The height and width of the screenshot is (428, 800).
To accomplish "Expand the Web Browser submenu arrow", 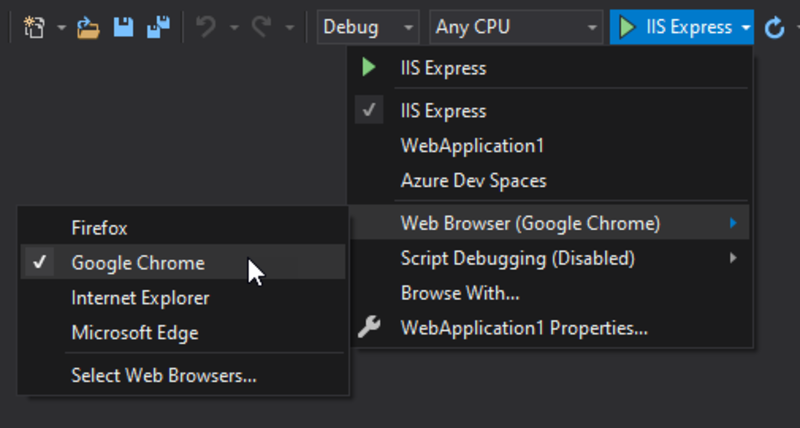I will [x=733, y=223].
